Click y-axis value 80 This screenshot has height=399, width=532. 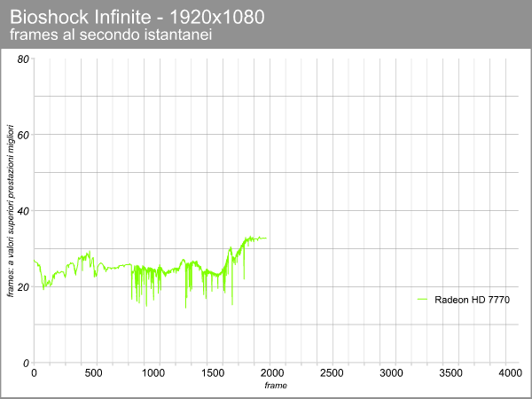23,59
